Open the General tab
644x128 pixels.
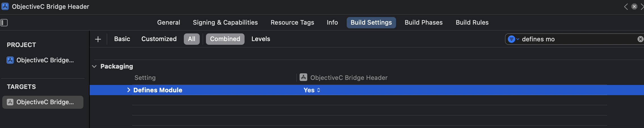tap(169, 22)
